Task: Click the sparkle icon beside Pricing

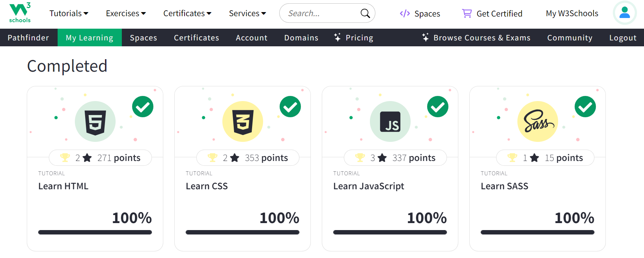Action: tap(337, 37)
